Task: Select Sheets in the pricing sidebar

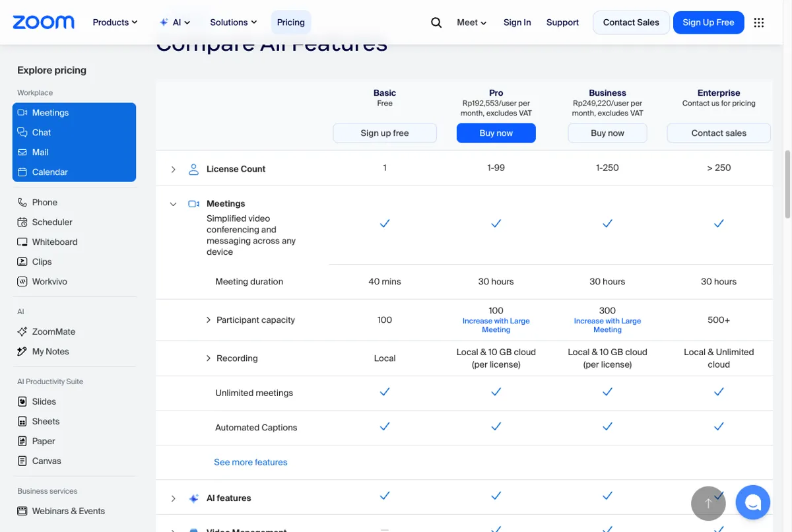Action: coord(46,422)
